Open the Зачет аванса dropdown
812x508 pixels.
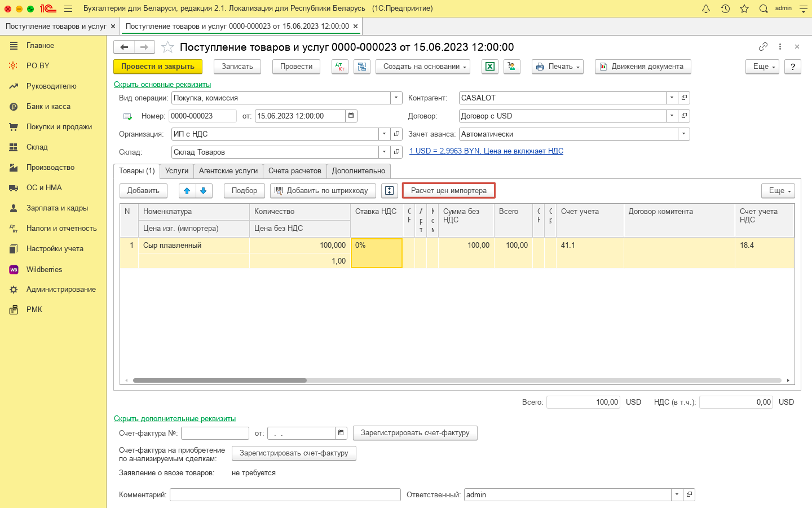pyautogui.click(x=683, y=134)
